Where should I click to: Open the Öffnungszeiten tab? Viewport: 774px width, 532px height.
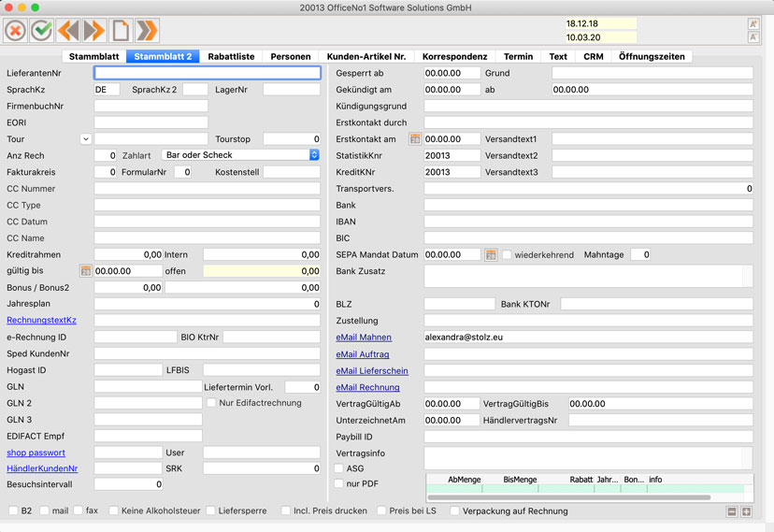tap(652, 56)
